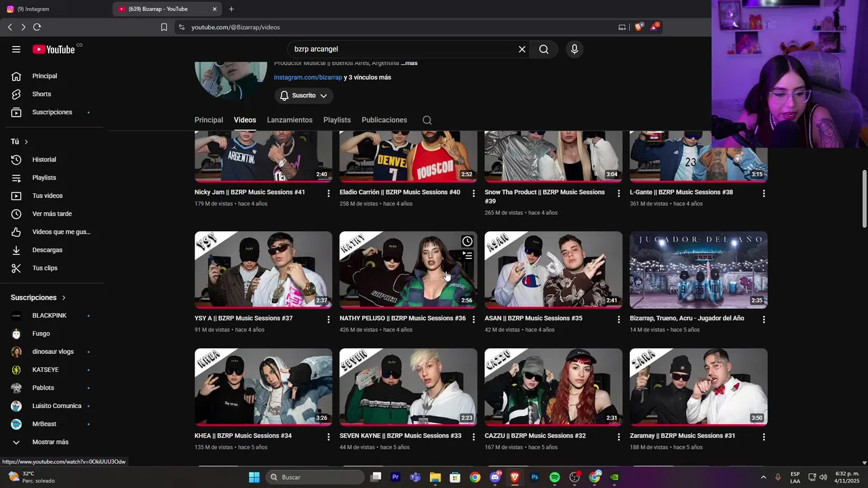Switch to the Principal channel tab
Image resolution: width=868 pixels, height=488 pixels.
click(209, 120)
